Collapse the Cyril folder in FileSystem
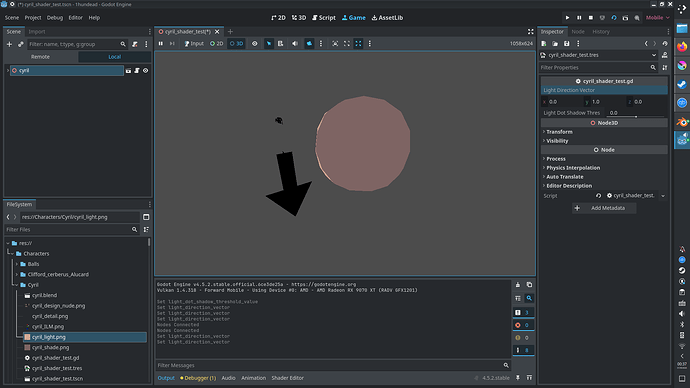Screen dimensions: 690x388 [17, 285]
